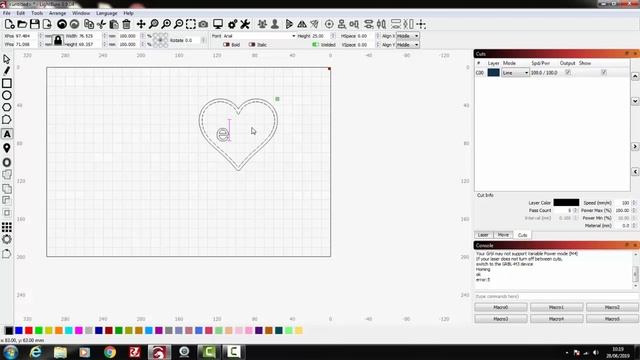Image resolution: width=640 pixels, height=360 pixels.
Task: Open Chrome from the Windows taskbar
Action: (x=109, y=352)
